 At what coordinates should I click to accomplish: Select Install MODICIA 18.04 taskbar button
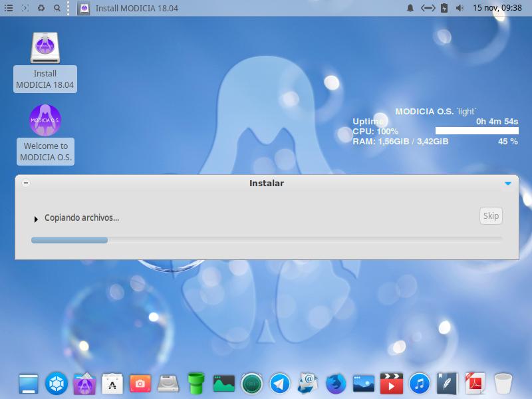[x=128, y=8]
